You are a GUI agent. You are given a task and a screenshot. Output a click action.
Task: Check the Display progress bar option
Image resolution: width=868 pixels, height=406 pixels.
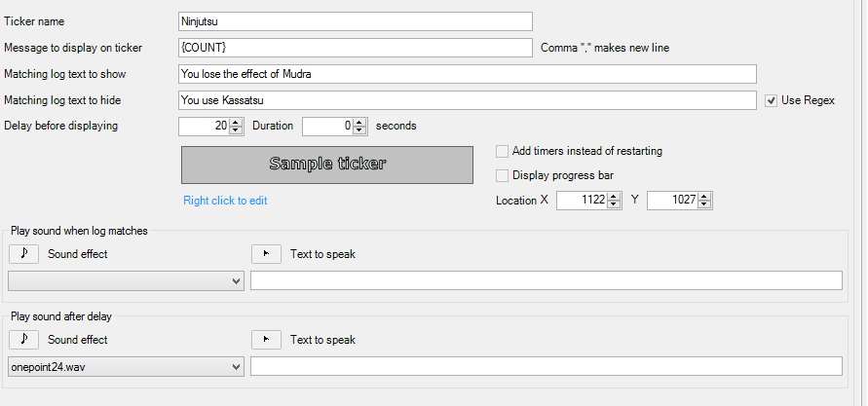pyautogui.click(x=503, y=175)
